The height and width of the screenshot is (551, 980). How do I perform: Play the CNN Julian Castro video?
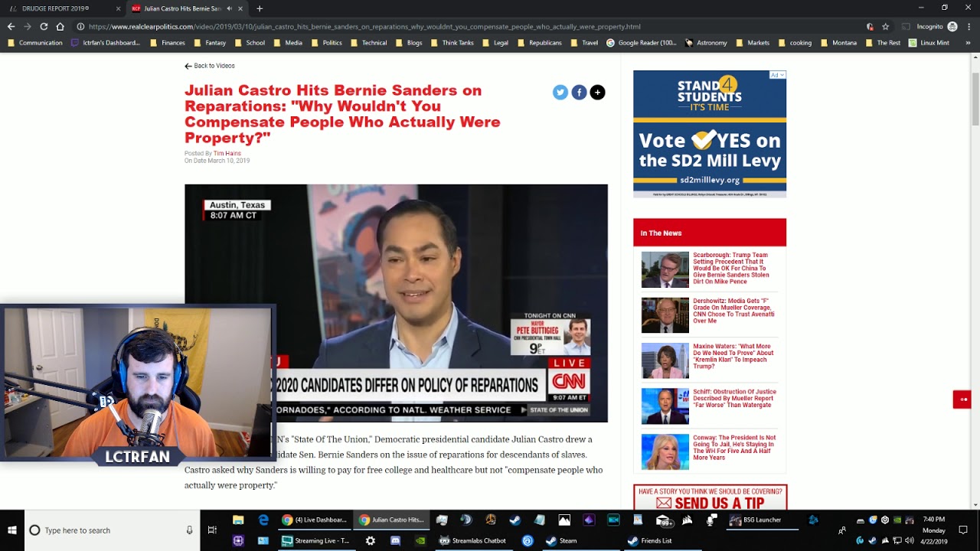(396, 303)
